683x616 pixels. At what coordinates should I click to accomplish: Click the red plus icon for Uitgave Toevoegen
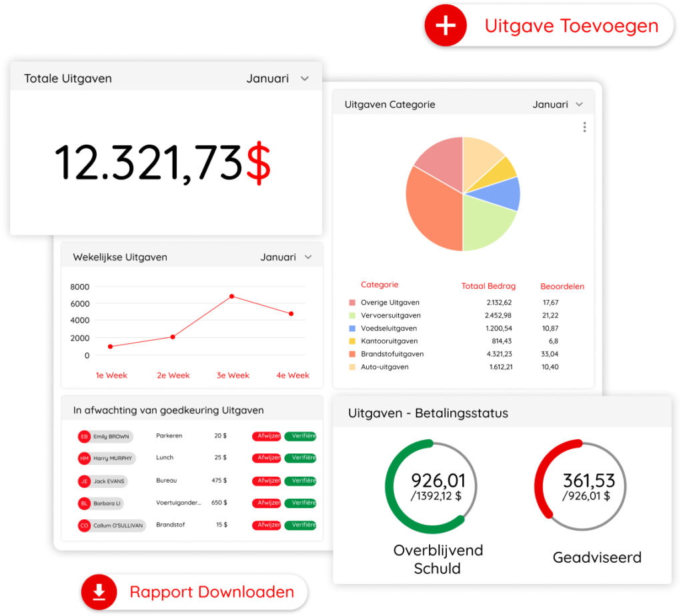click(x=446, y=26)
